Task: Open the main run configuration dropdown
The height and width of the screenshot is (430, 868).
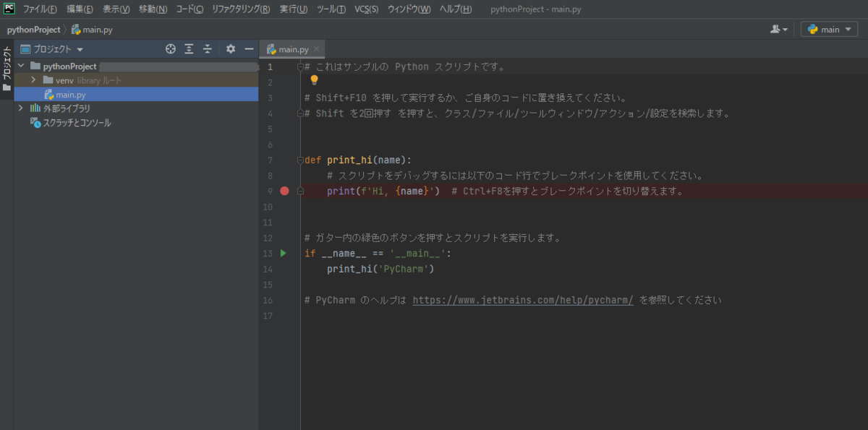Action: click(830, 30)
